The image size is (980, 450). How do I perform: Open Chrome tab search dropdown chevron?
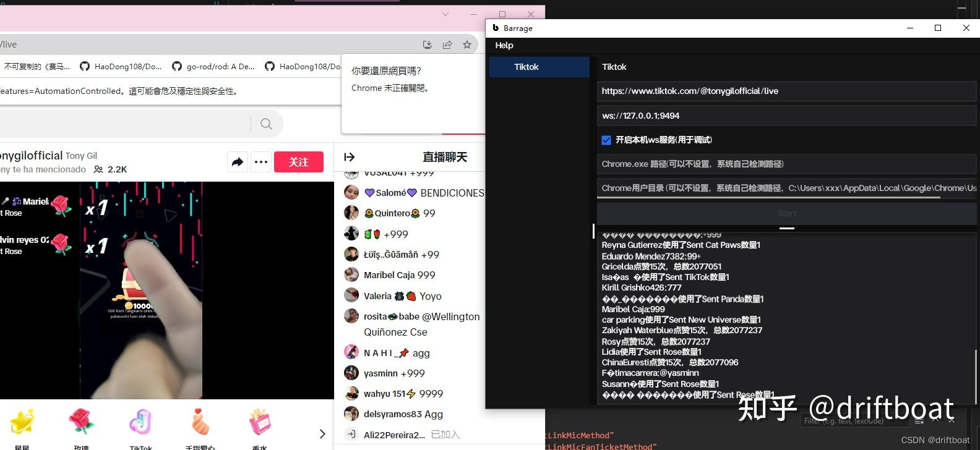(445, 14)
